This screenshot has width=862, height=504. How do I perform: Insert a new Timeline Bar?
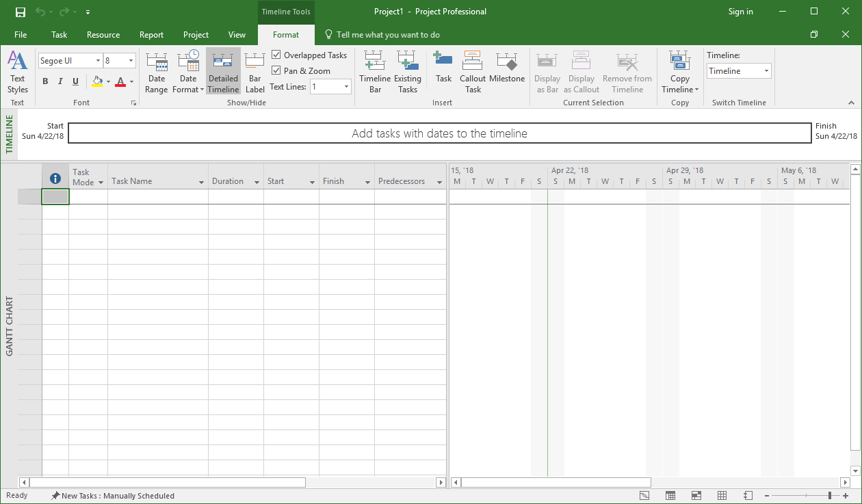click(374, 71)
